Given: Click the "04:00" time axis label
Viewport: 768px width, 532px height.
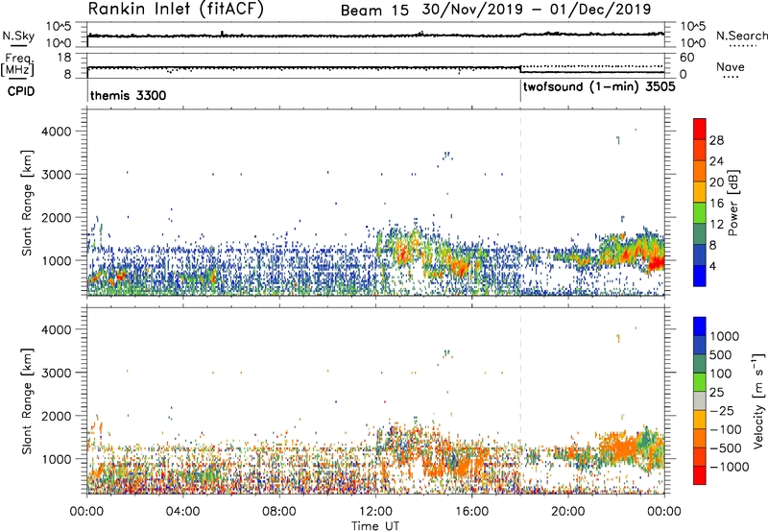Looking at the screenshot, I should [183, 512].
